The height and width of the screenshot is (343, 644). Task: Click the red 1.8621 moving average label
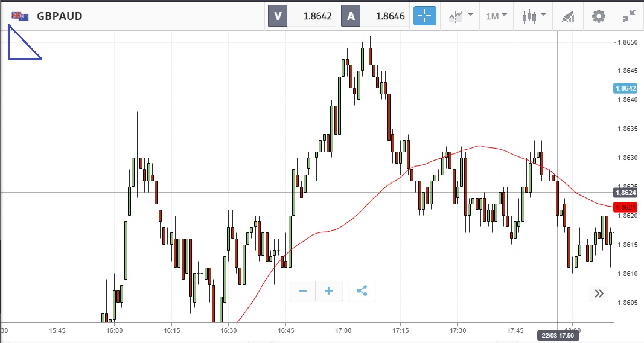coord(625,208)
